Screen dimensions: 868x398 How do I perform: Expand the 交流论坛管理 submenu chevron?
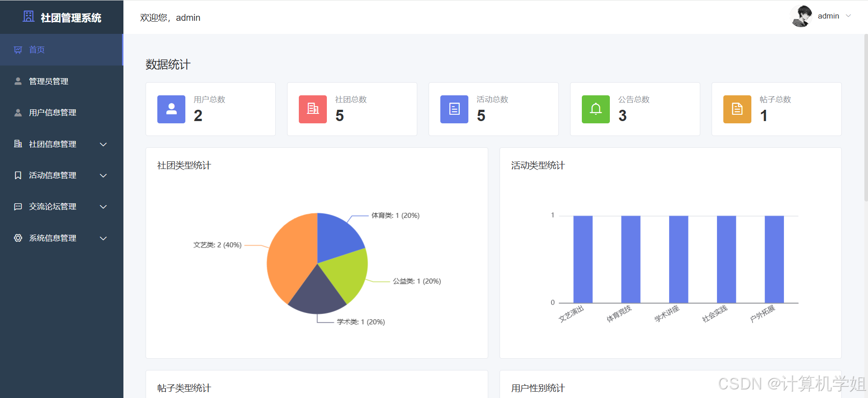click(103, 207)
